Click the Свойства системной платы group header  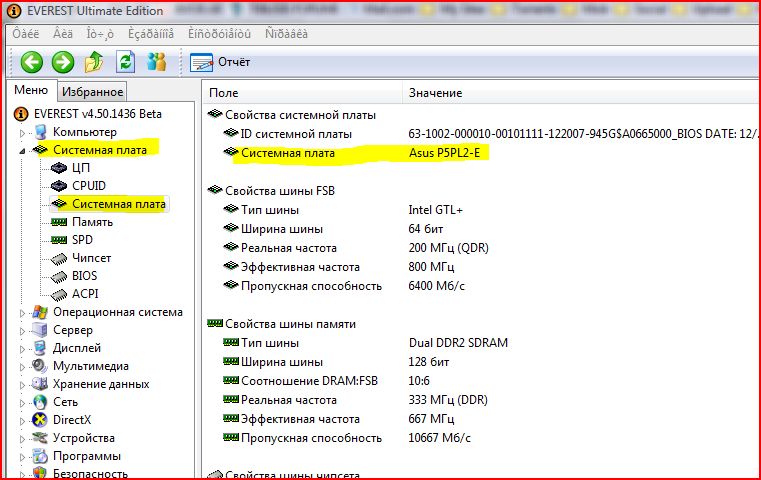[300, 115]
